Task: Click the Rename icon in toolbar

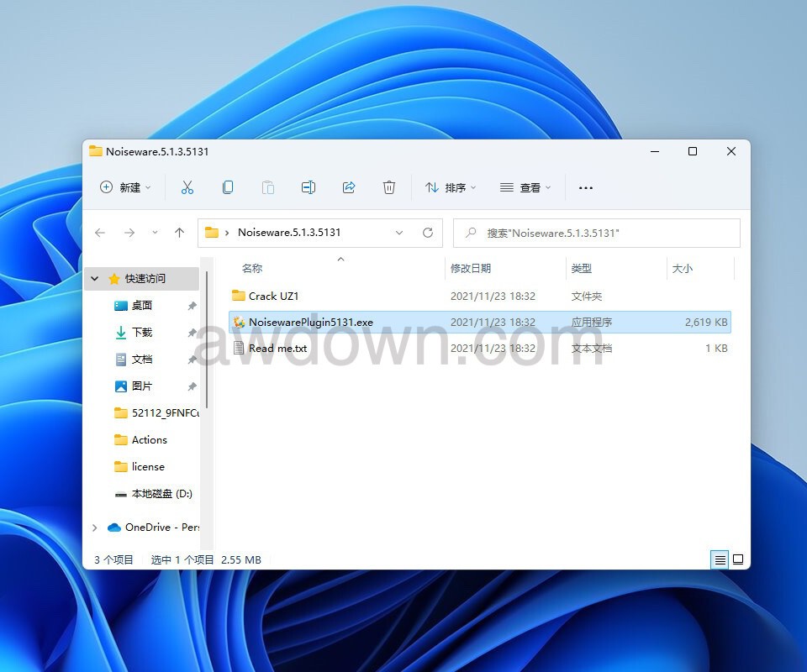Action: click(309, 187)
